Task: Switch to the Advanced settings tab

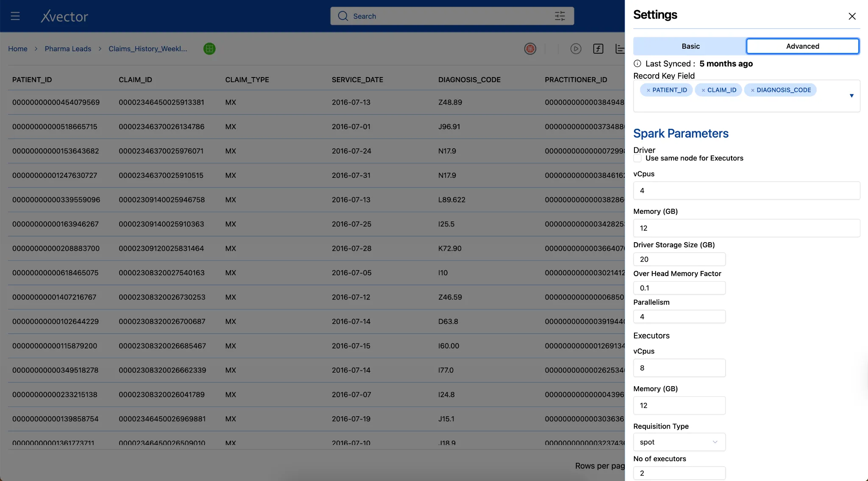Action: (803, 46)
